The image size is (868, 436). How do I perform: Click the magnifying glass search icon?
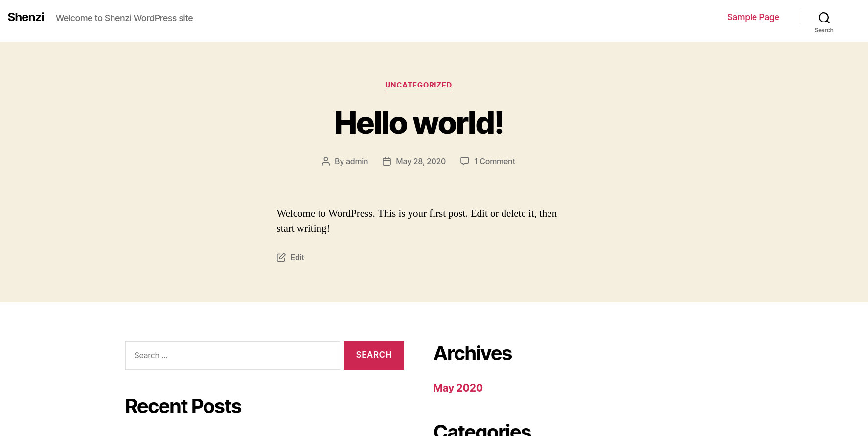click(824, 18)
